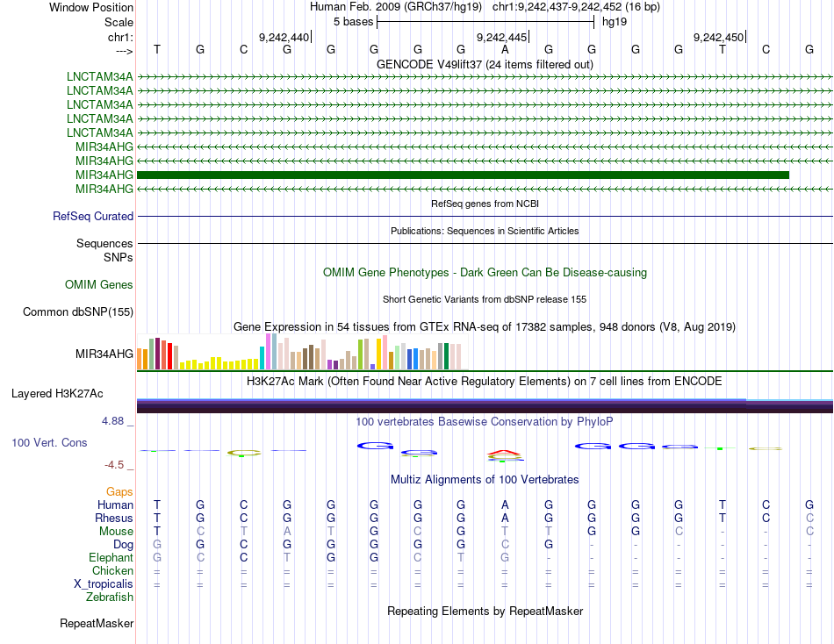This screenshot has height=644, width=834.
Task: Click the RefSeq Curated track label
Action: click(x=93, y=217)
